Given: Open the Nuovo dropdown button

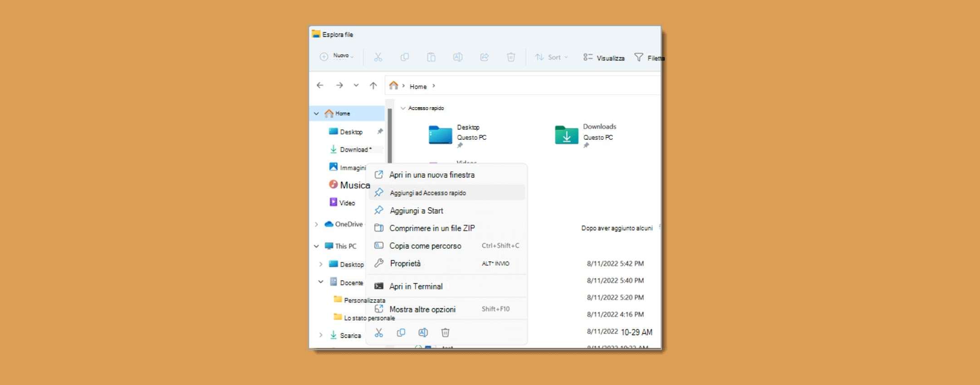Looking at the screenshot, I should pyautogui.click(x=337, y=57).
